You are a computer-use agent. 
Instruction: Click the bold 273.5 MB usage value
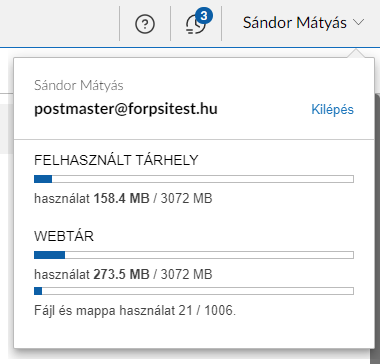pos(120,275)
